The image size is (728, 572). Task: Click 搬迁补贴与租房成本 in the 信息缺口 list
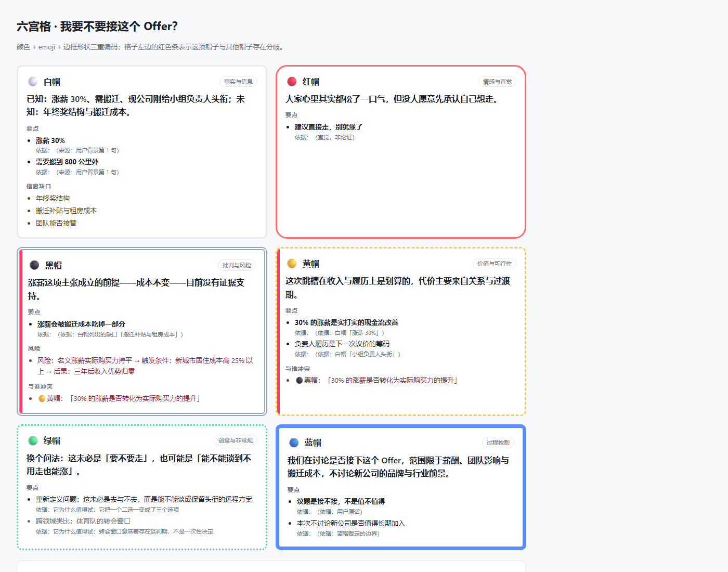(x=66, y=211)
